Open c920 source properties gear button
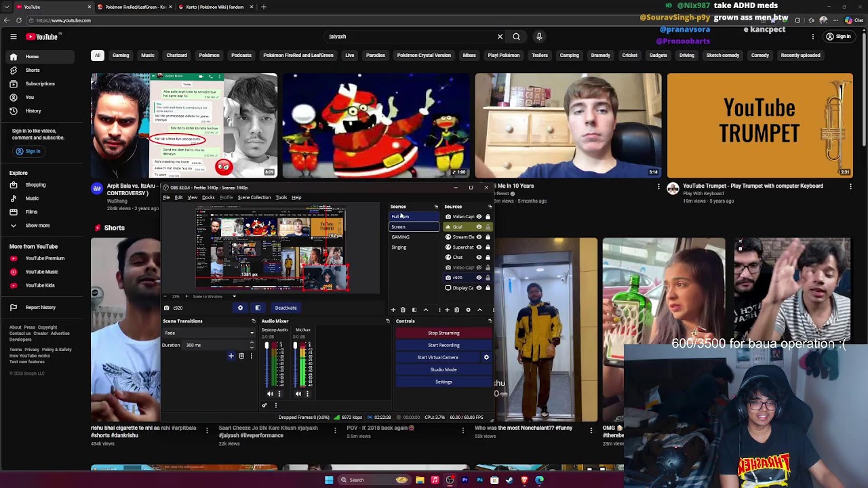 coord(240,308)
